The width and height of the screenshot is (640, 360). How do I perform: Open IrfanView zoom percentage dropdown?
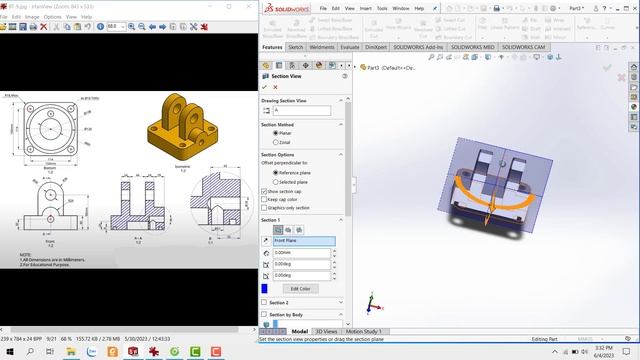(122, 27)
